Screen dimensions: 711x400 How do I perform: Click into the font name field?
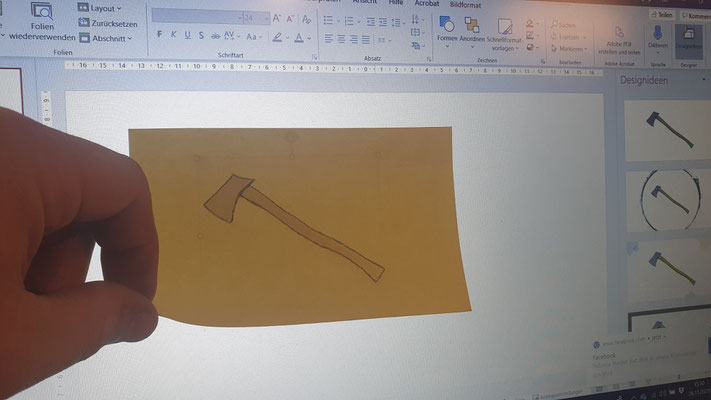[x=197, y=18]
